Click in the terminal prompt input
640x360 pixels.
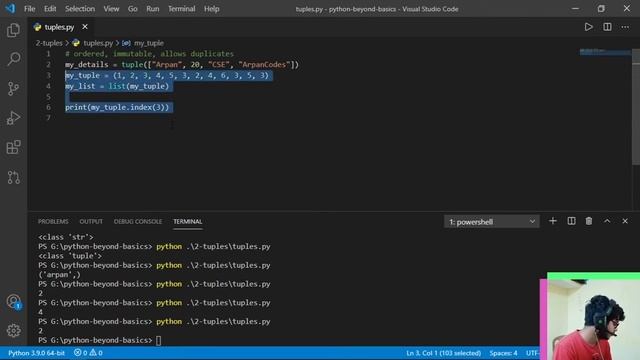coord(159,340)
